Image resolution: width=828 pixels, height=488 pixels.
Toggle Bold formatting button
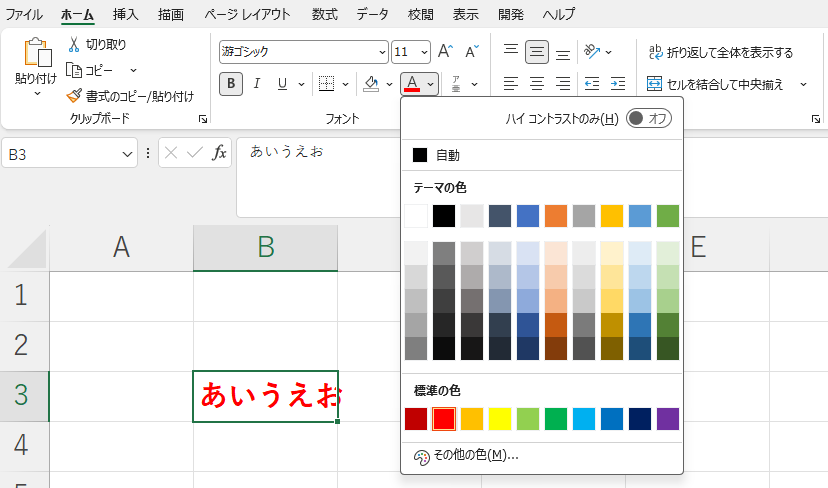tap(231, 83)
